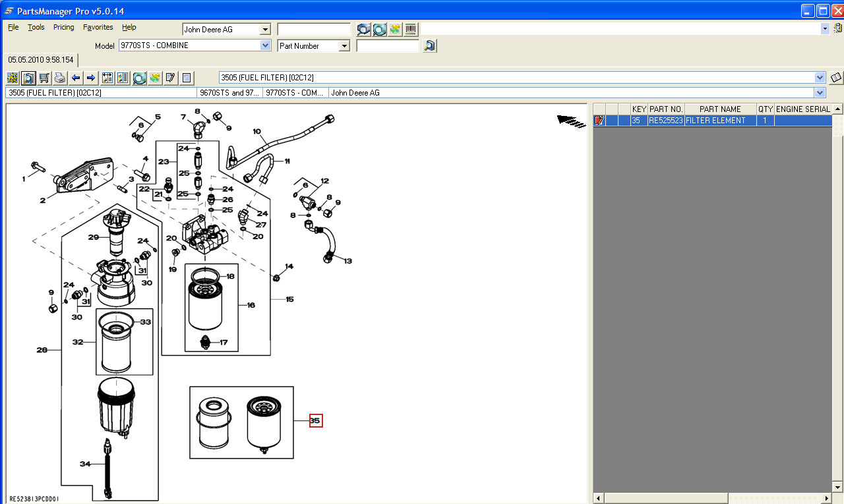Click callout 15 in the diagram

click(x=289, y=299)
